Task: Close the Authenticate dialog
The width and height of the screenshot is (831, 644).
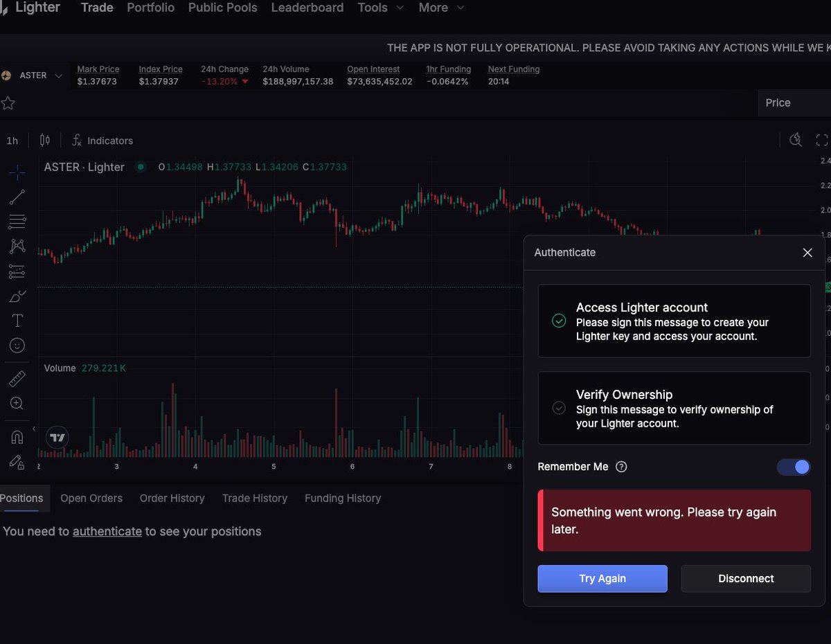Action: 807,253
